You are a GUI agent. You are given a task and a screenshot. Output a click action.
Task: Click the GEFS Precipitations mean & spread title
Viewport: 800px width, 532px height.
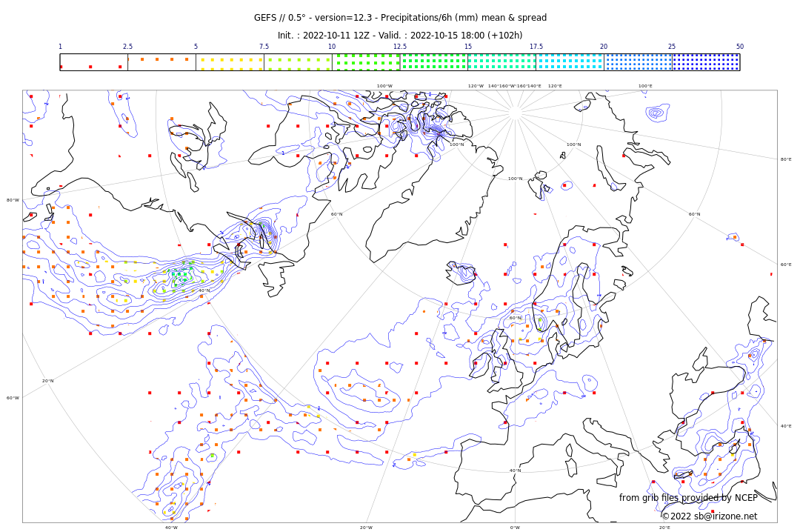[400, 18]
